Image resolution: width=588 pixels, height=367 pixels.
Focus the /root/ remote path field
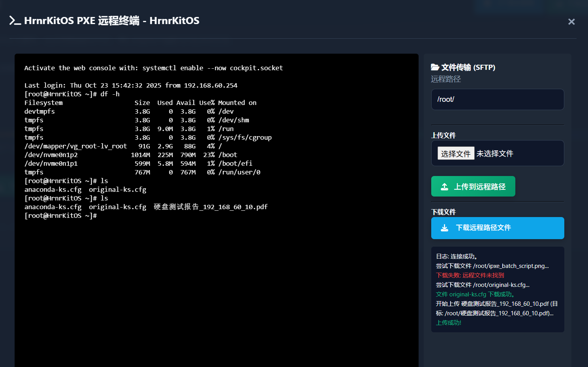tap(497, 99)
